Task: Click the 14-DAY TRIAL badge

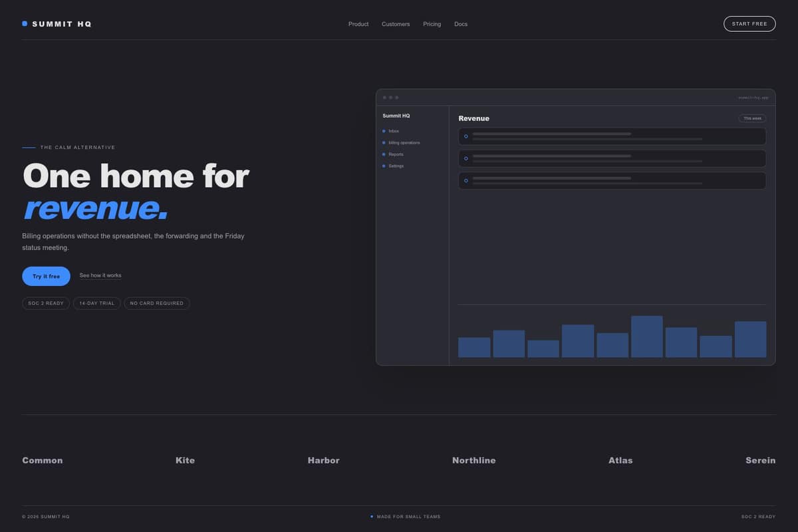Action: 97,303
